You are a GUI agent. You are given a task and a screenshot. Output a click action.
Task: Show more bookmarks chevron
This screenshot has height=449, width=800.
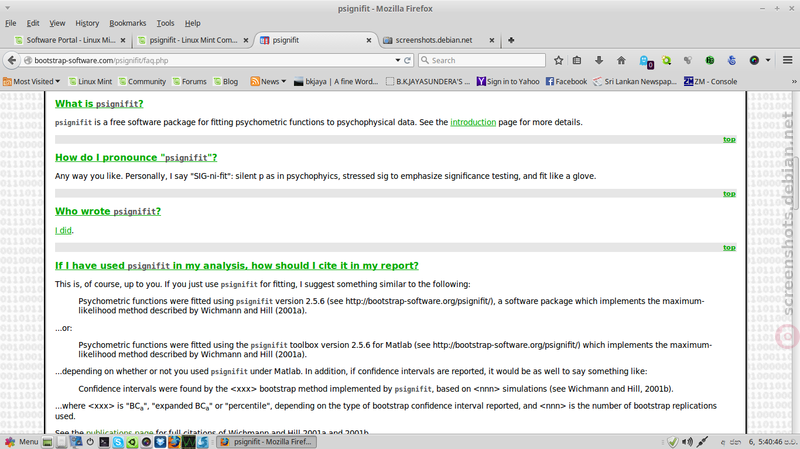[x=794, y=82]
